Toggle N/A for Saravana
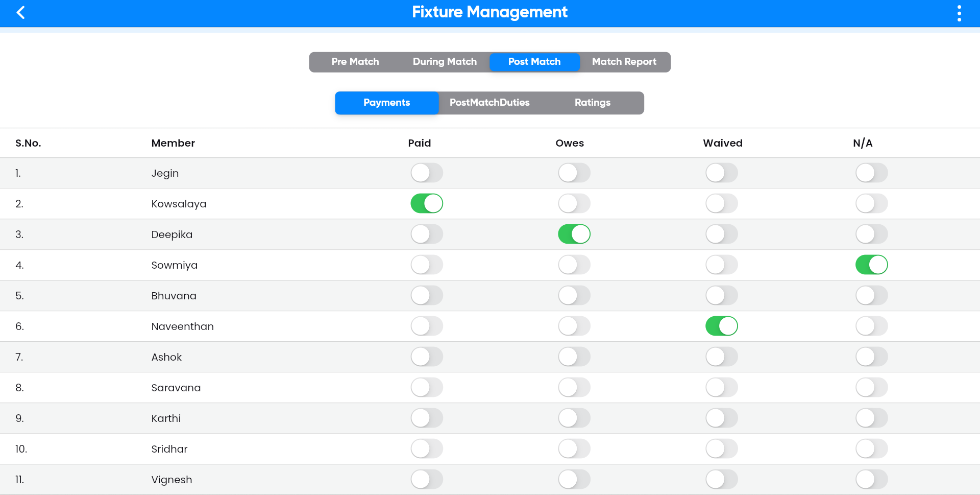Image resolution: width=980 pixels, height=495 pixels. (871, 388)
